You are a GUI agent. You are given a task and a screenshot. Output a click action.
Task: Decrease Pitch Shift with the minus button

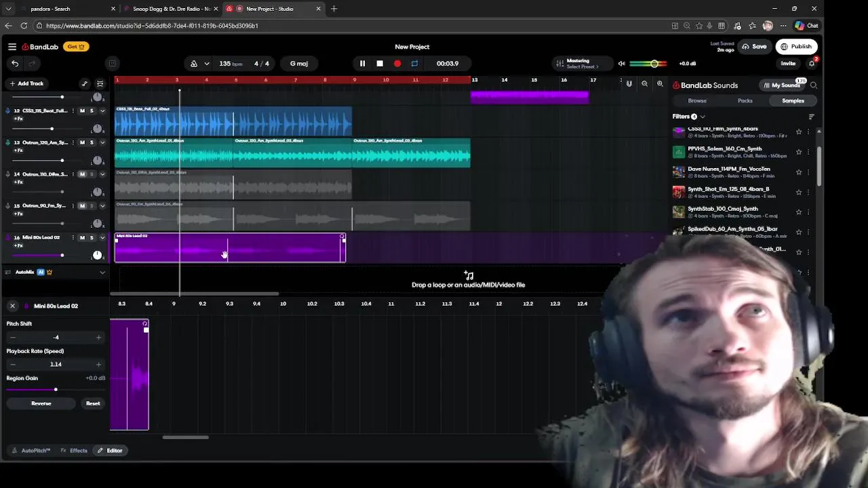tap(12, 338)
